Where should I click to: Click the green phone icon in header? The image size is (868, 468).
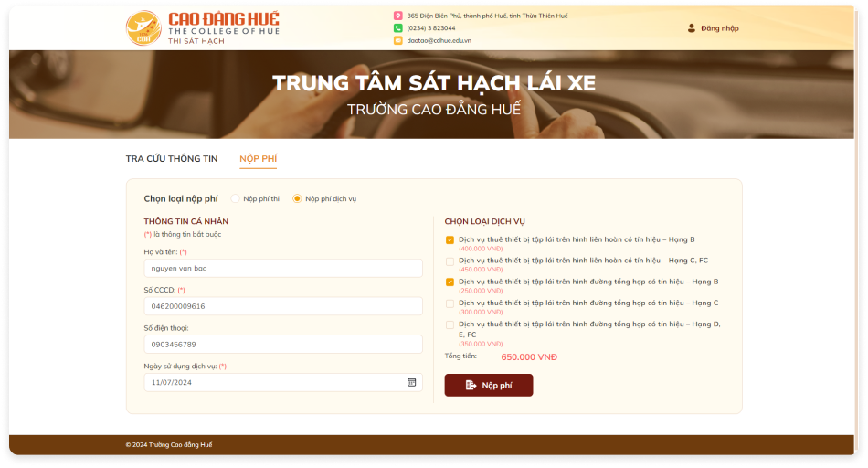(397, 27)
